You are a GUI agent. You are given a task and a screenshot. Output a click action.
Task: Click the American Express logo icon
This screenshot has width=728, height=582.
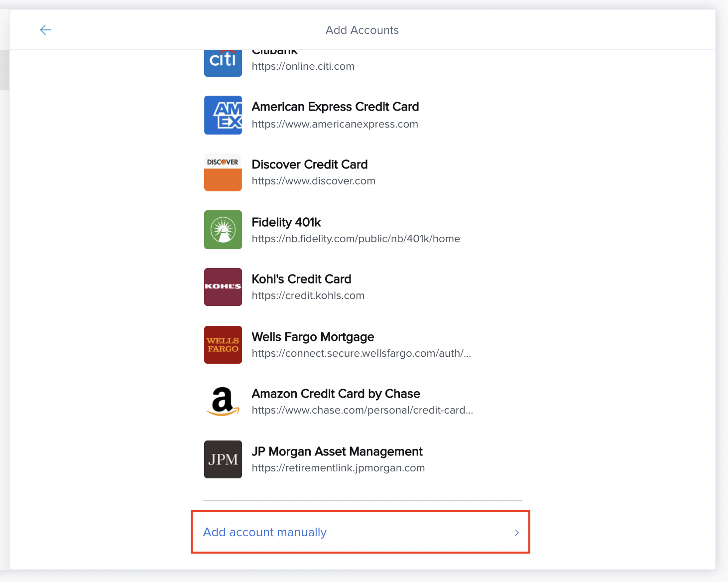(223, 115)
